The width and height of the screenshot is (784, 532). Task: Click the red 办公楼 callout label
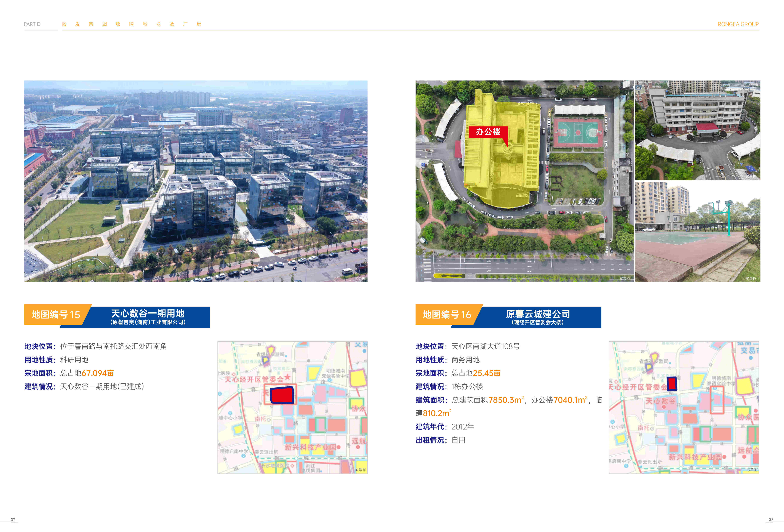point(488,132)
